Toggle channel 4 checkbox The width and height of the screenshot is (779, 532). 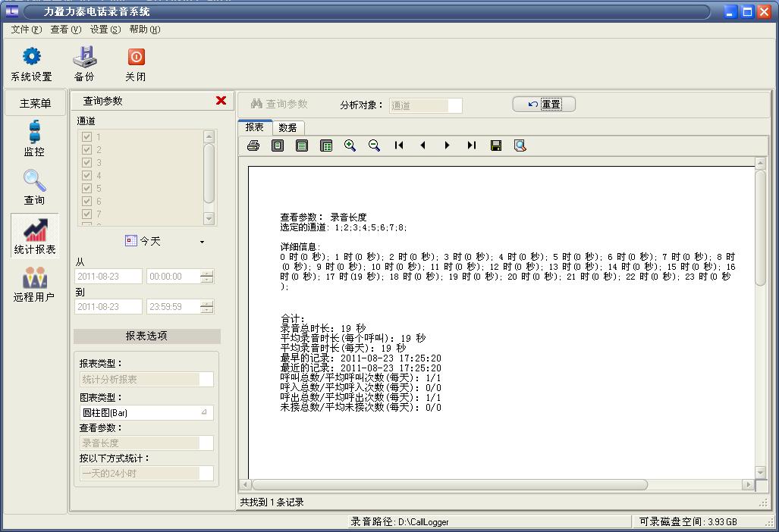click(x=86, y=176)
